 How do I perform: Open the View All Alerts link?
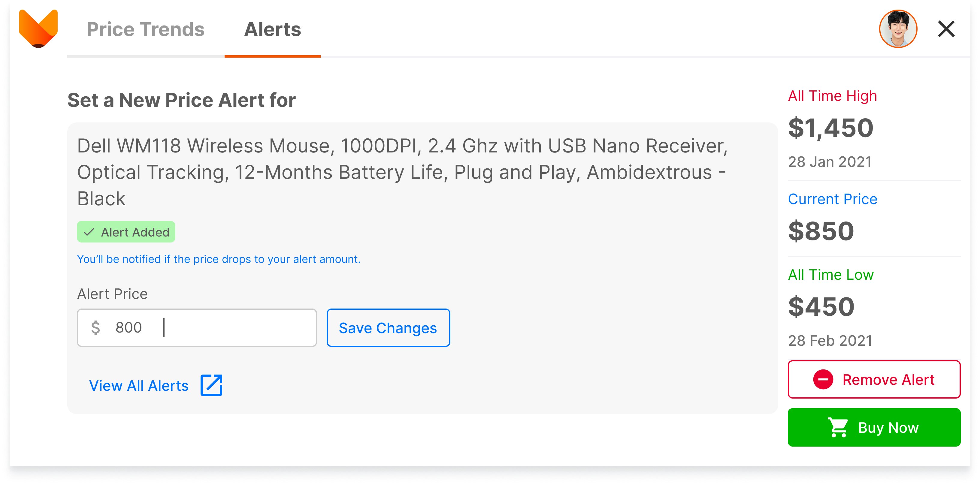click(138, 385)
